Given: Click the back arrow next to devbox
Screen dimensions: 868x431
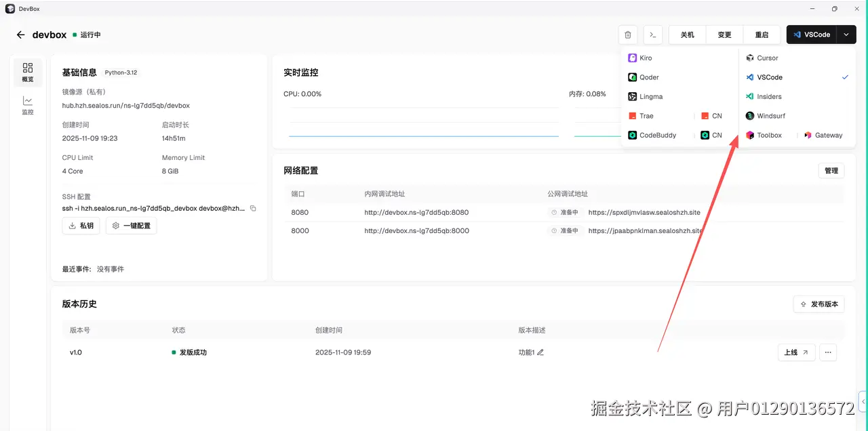Looking at the screenshot, I should (x=20, y=35).
